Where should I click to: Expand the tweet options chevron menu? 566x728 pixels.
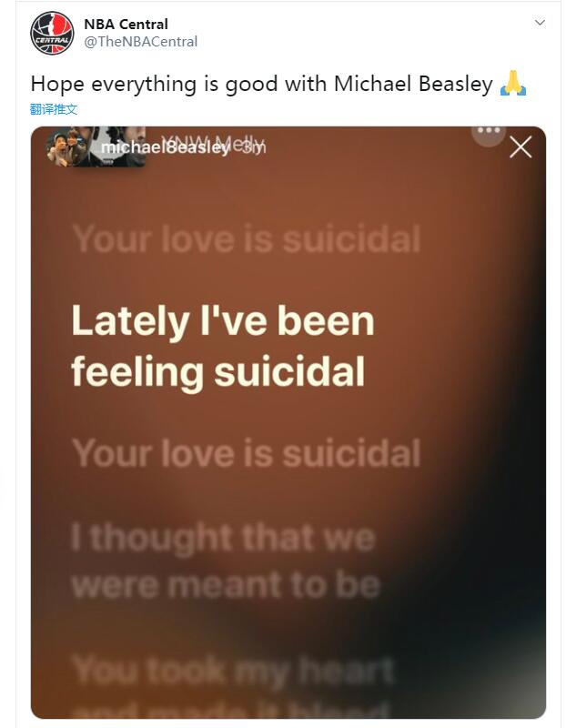[539, 23]
